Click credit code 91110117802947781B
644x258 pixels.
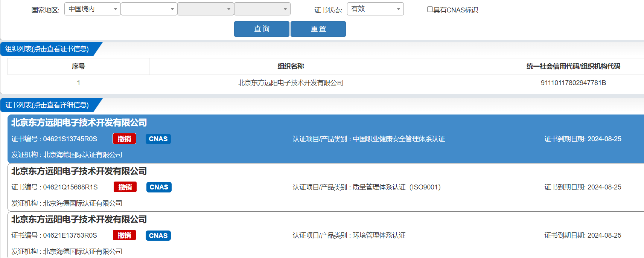pos(573,83)
